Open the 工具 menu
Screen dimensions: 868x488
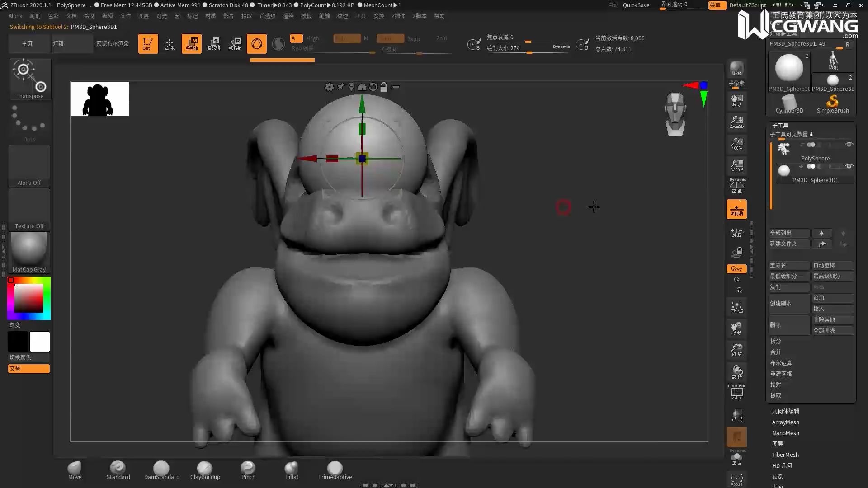(361, 15)
